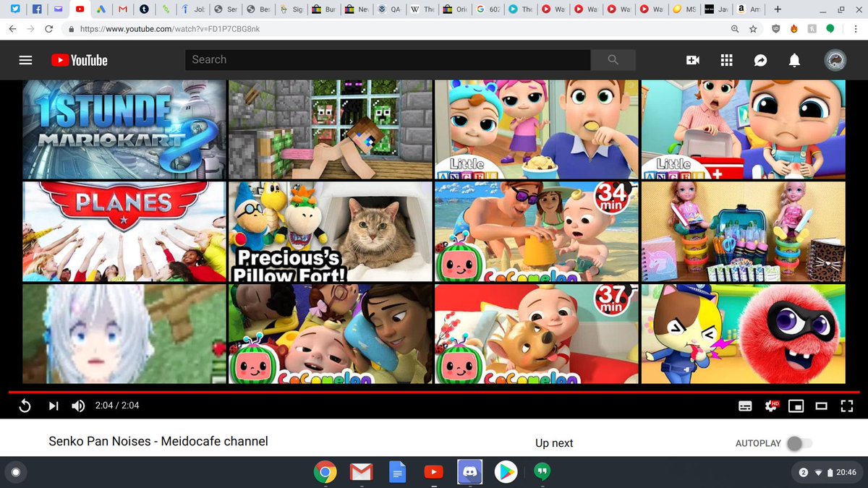Open the green circle extension icon
Screen dimensions: 868x488
pos(830,29)
